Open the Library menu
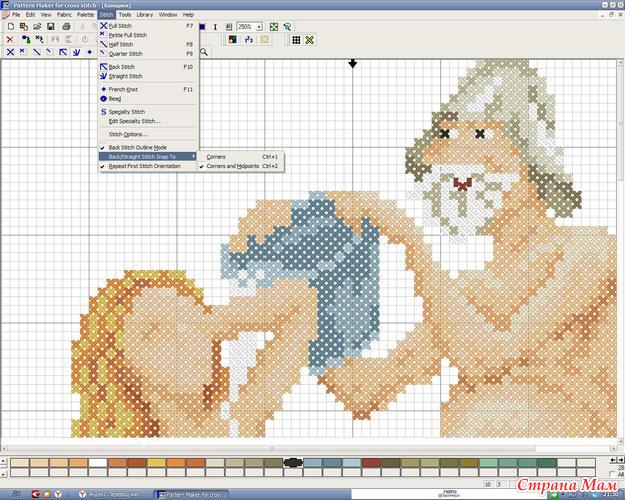625x500 pixels. click(145, 15)
